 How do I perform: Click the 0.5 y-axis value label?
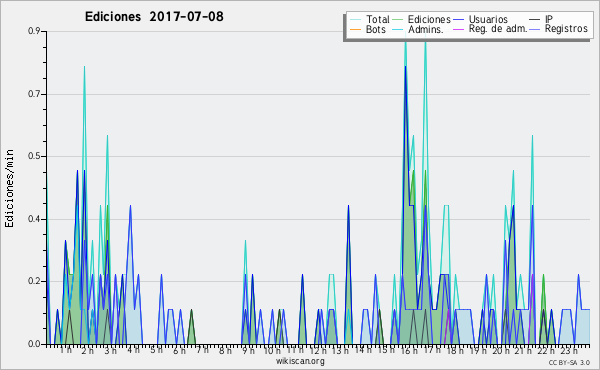[x=34, y=156]
